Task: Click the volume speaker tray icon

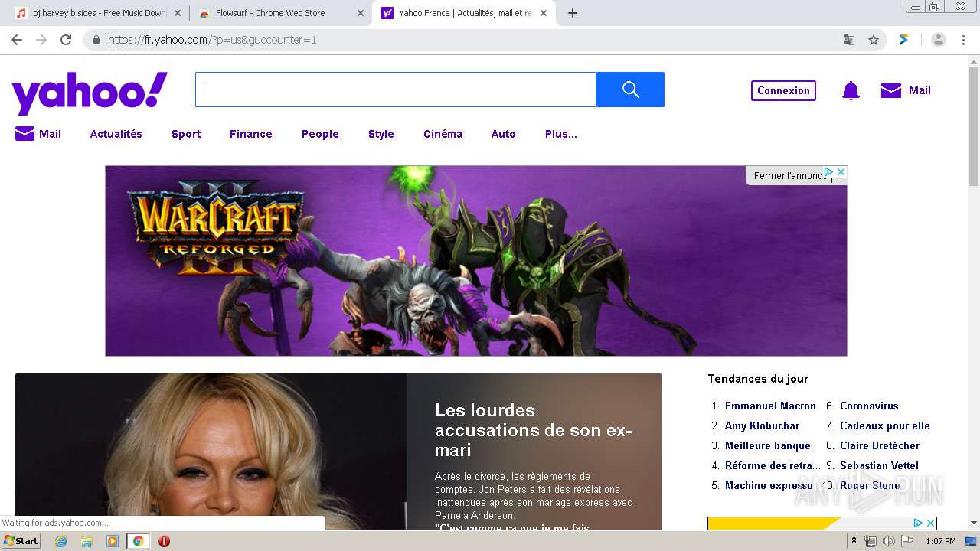Action: click(x=889, y=541)
